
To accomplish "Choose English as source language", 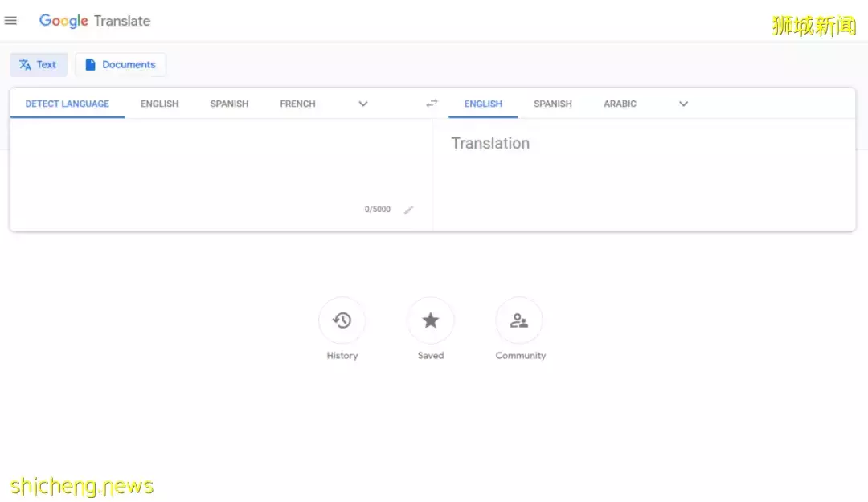I will pos(159,104).
